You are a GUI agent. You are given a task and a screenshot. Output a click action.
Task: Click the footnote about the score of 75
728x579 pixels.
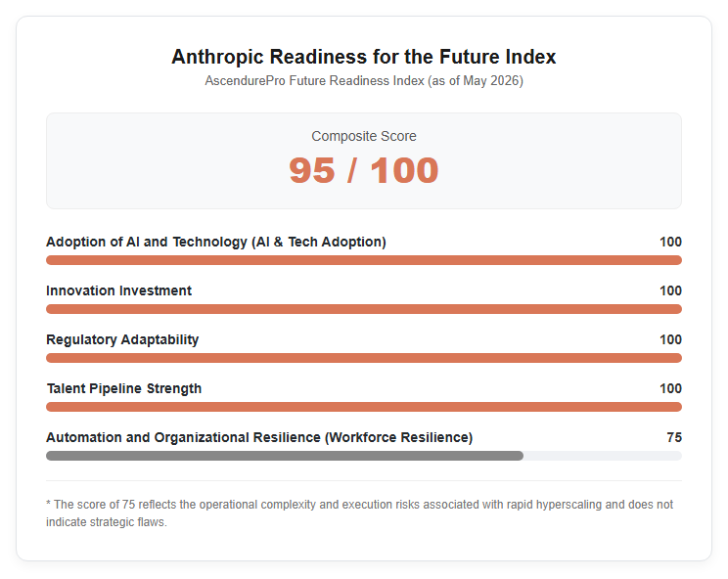[360, 513]
